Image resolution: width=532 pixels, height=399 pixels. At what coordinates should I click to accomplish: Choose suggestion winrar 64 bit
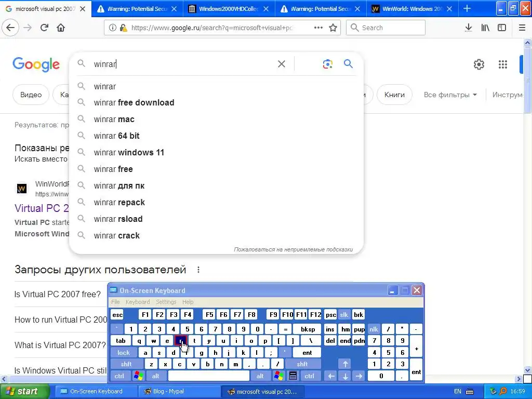pos(216,136)
